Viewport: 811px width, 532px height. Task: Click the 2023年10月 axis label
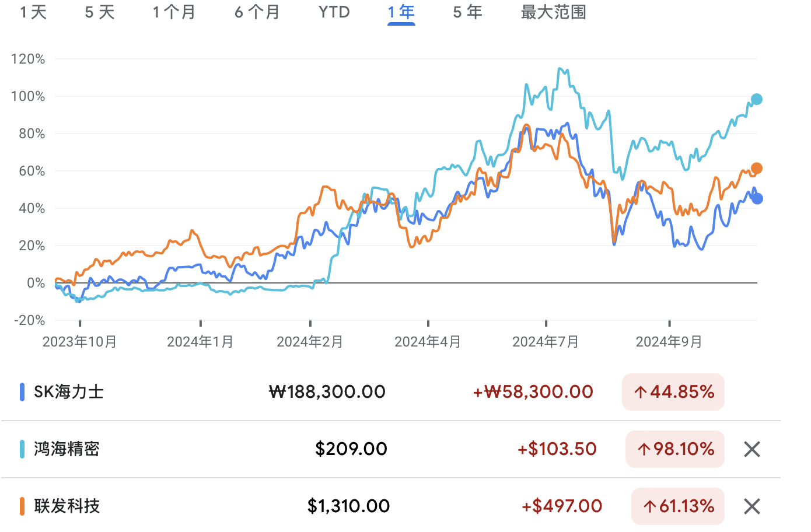point(80,342)
